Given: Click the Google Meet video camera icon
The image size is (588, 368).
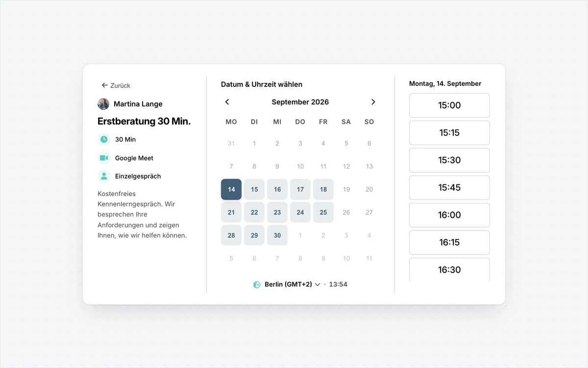Looking at the screenshot, I should (x=104, y=158).
